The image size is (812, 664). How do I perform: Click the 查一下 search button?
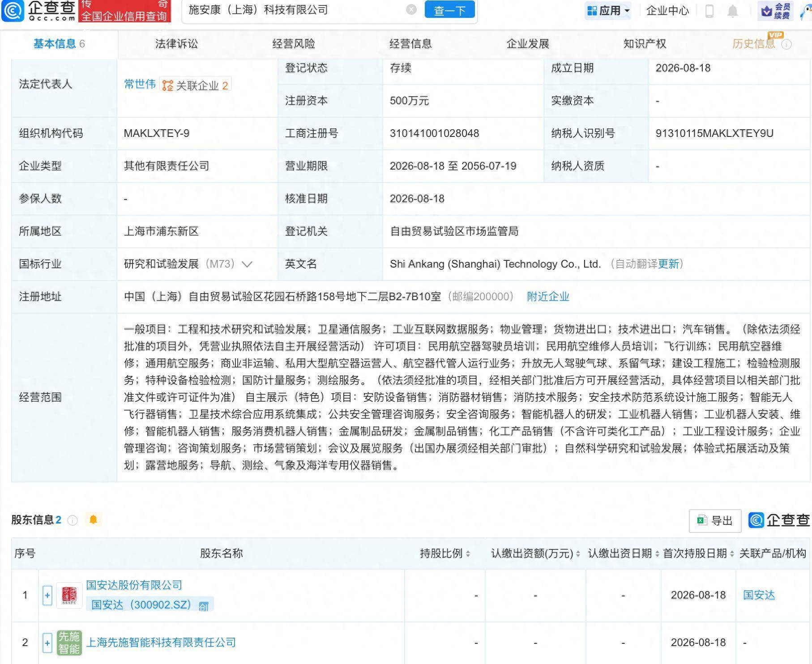pyautogui.click(x=449, y=9)
